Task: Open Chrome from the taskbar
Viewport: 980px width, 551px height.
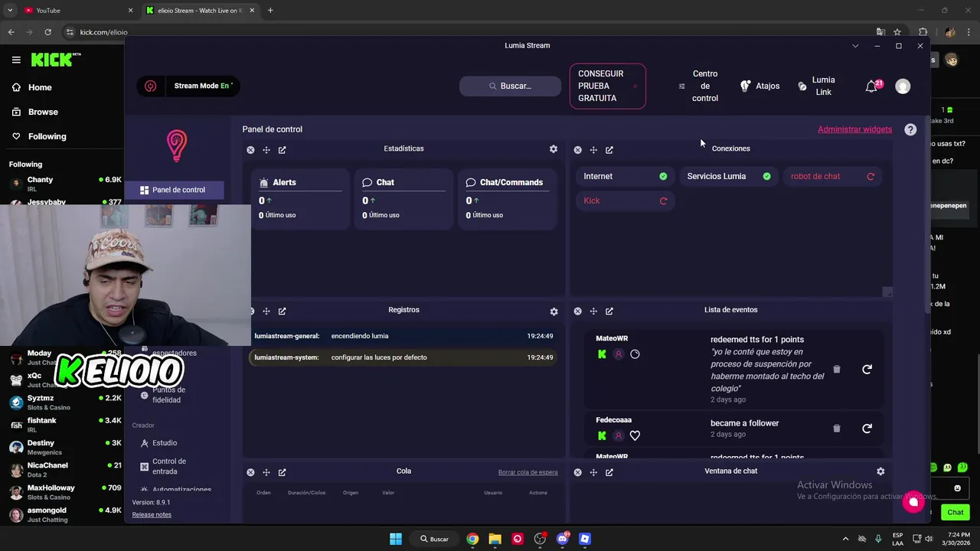Action: [x=472, y=539]
